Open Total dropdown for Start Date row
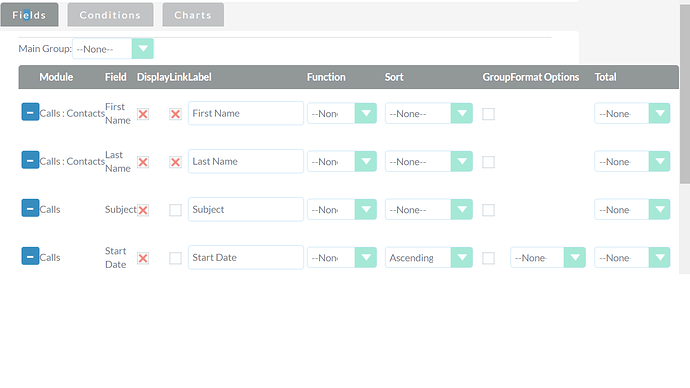Screen dimensions: 690x388 click(632, 257)
